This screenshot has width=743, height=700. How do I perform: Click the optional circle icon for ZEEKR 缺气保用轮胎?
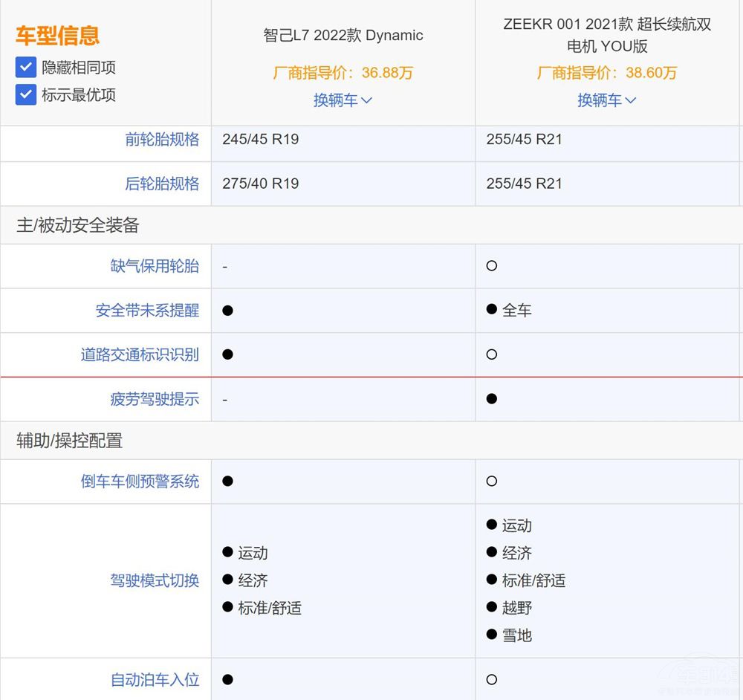491,266
